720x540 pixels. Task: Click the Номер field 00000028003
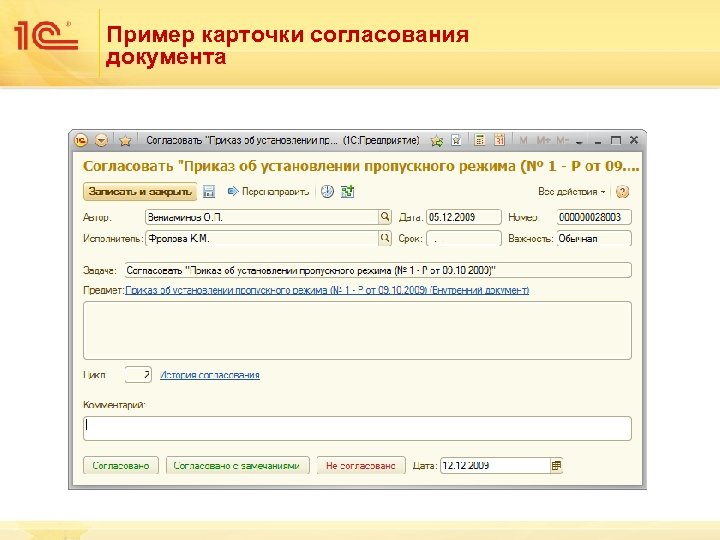(594, 217)
